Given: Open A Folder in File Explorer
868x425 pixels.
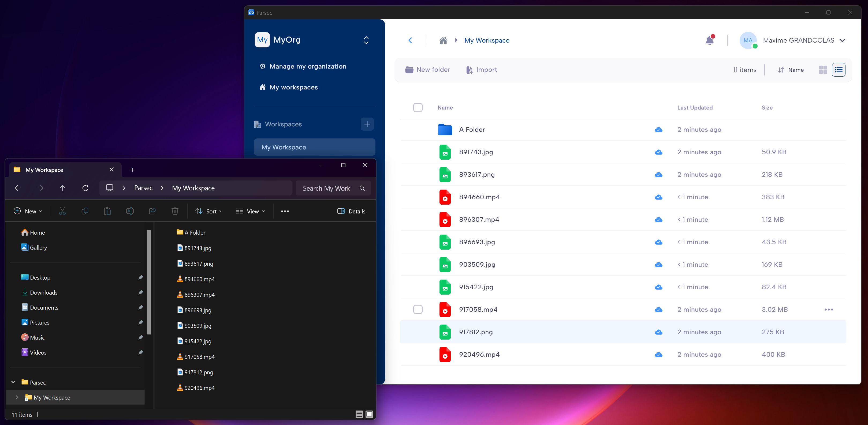Looking at the screenshot, I should click(191, 233).
